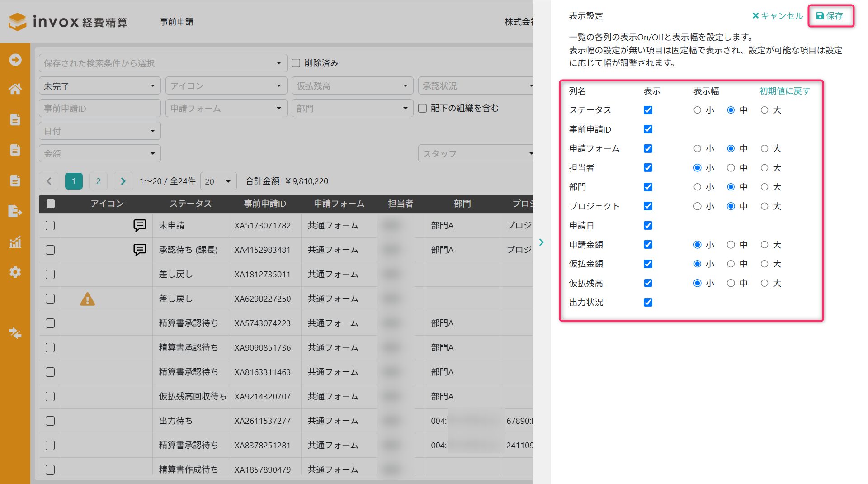
Task: Click the arrow circle icon atop the sidebar
Action: [15, 60]
